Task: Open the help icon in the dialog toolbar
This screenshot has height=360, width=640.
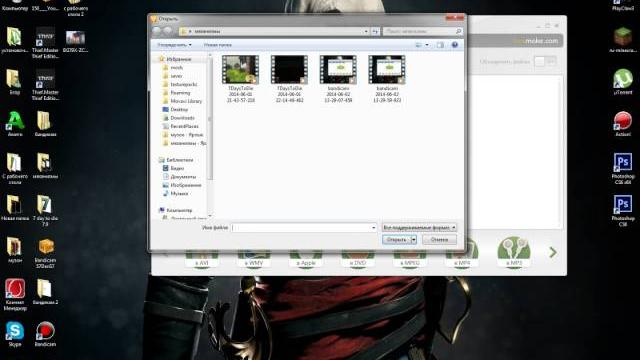Action: 455,45
